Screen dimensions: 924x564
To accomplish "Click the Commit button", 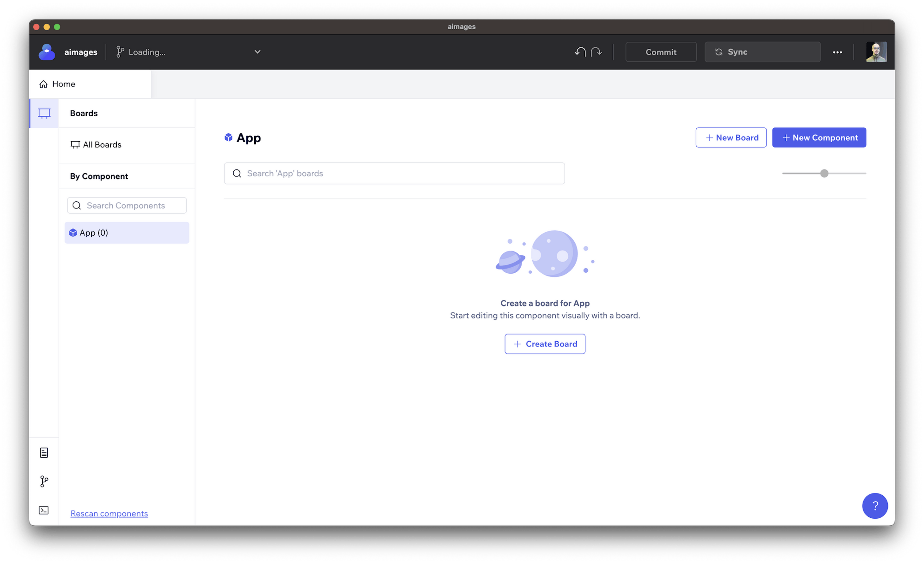I will coord(661,51).
